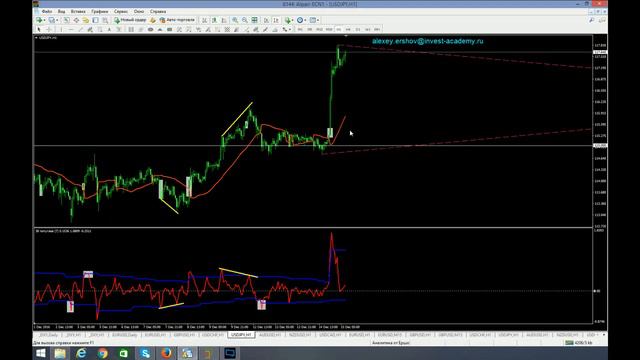The width and height of the screenshot is (640, 360).
Task: Select the text 'A' tool
Action: (109, 29)
